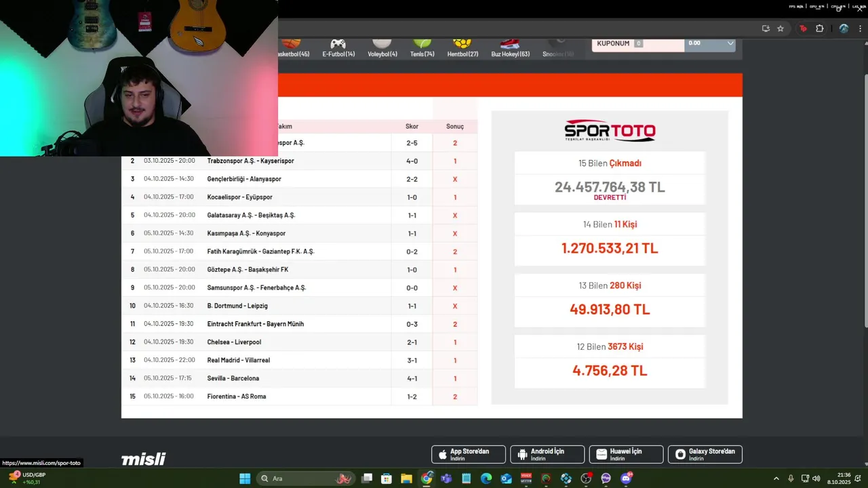Screen dimensions: 868x488
Task: Select Samsunspor A.Ş. - Fenerbahçe A.Ş. match
Action: (x=299, y=287)
